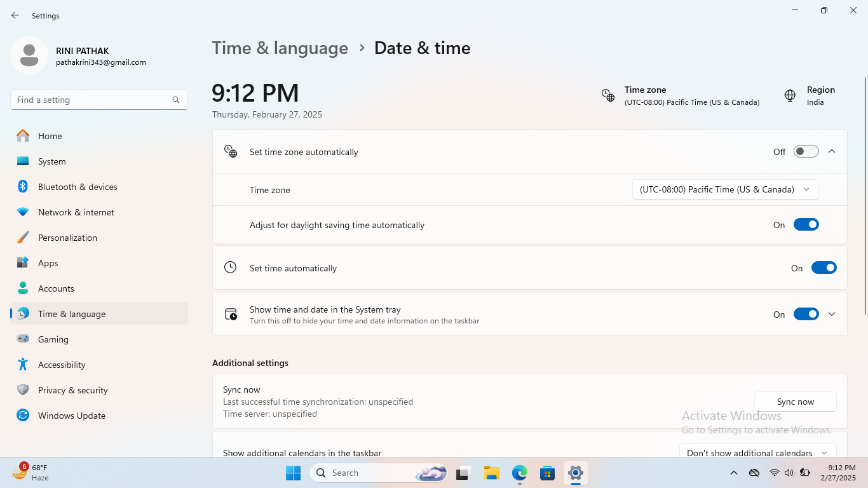The image size is (868, 488).
Task: Select Network & internet in sidebar
Action: click(x=76, y=212)
